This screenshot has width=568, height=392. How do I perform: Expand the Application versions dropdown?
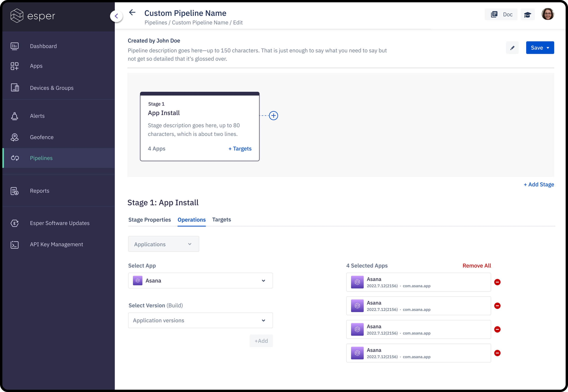(x=200, y=321)
